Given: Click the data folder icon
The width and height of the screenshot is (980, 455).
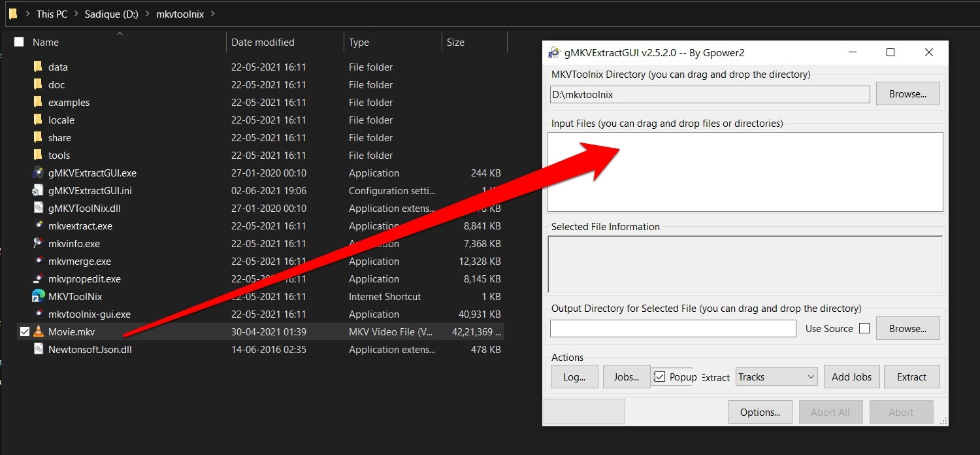Looking at the screenshot, I should (38, 67).
